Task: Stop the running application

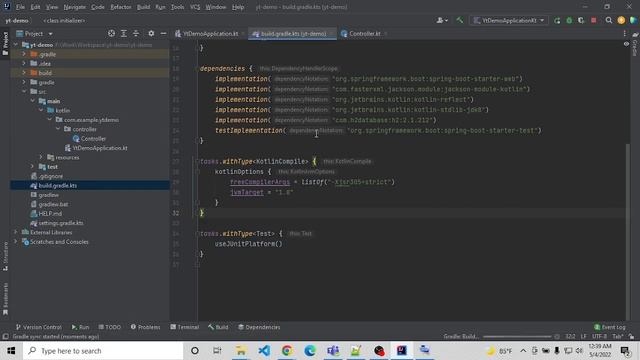Action: pyautogui.click(x=593, y=20)
